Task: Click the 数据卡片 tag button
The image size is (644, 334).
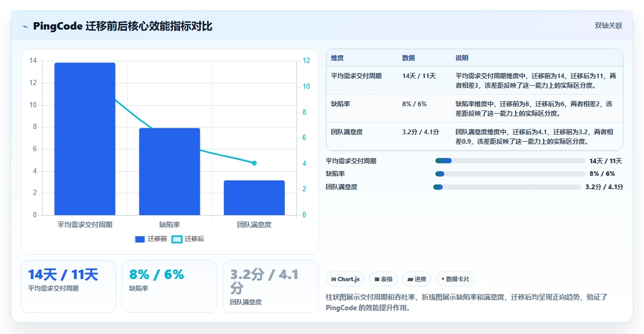Action: 455,279
